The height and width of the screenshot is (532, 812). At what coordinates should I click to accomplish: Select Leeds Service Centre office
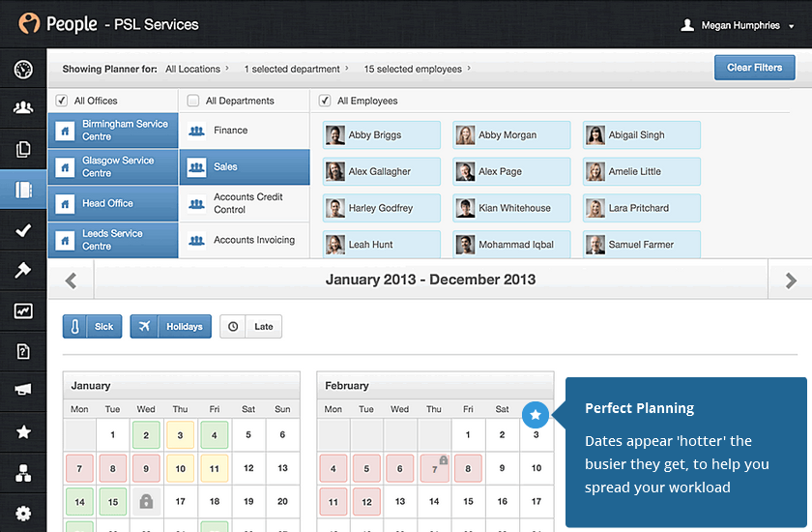[113, 240]
